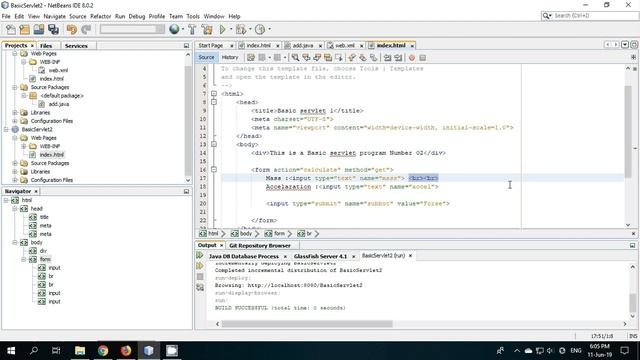
Task: Click the Open Project toolbar icon
Action: click(39, 29)
